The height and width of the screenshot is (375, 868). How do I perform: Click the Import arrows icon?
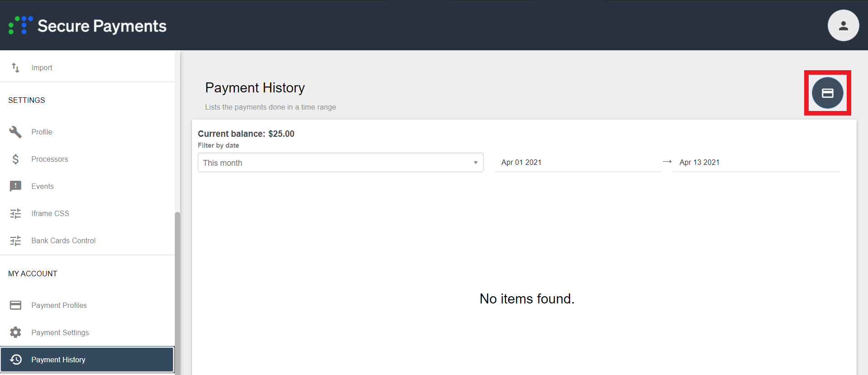coord(15,67)
